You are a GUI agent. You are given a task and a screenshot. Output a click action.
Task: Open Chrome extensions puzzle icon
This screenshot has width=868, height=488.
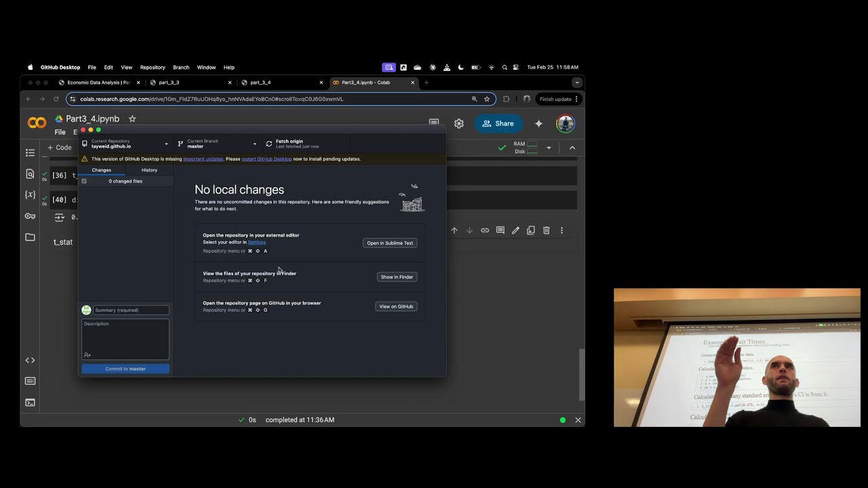coord(506,99)
